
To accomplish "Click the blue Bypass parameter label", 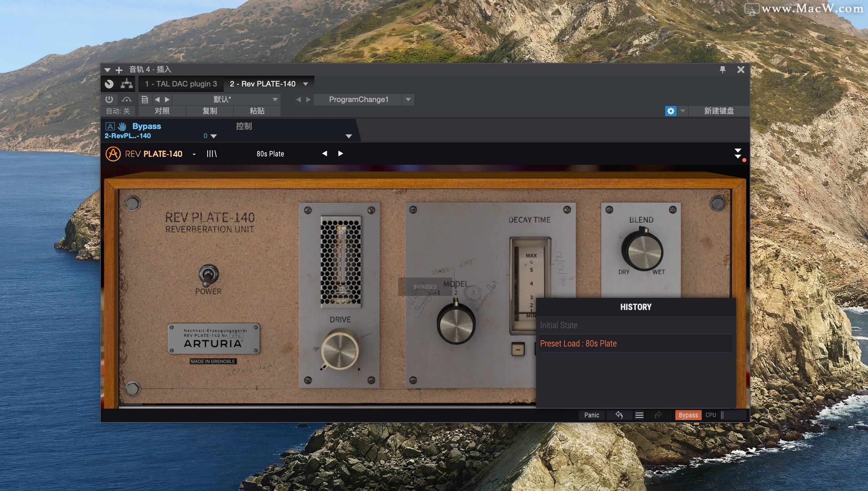I will click(x=147, y=126).
